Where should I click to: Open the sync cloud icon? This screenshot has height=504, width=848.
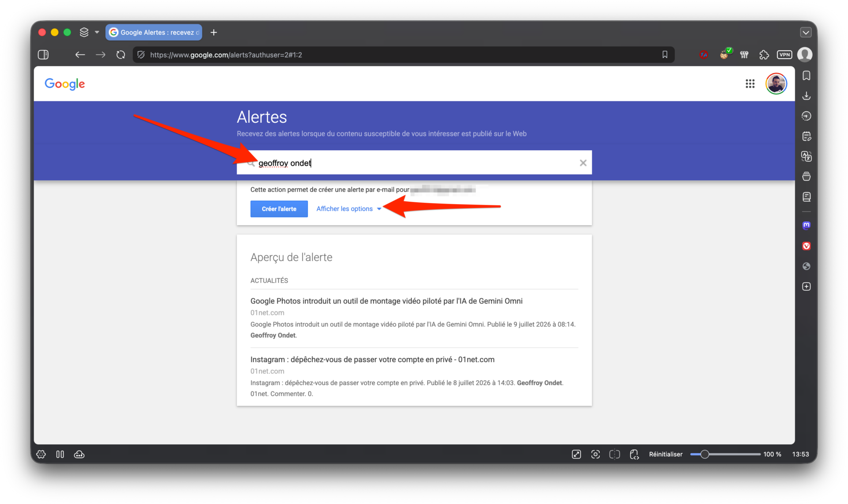[79, 454]
